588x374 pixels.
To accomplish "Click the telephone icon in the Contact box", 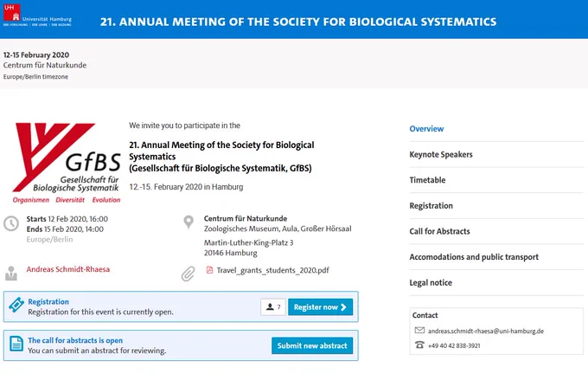I will point(419,345).
